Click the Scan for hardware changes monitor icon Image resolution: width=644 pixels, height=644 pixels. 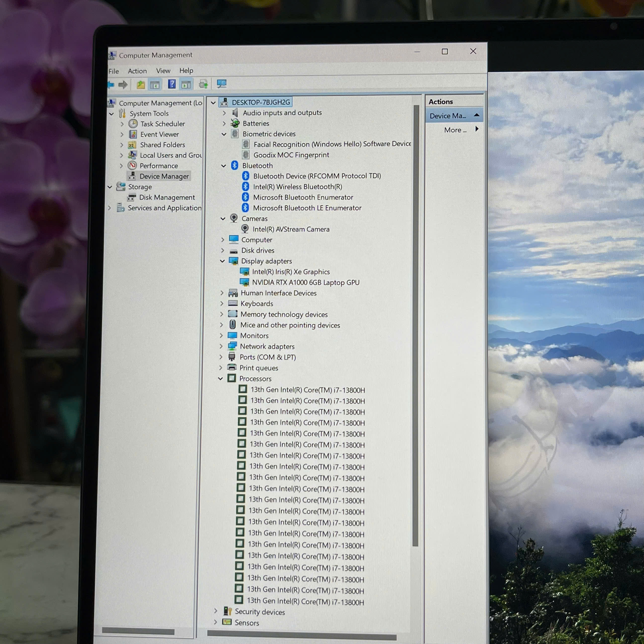pyautogui.click(x=222, y=83)
